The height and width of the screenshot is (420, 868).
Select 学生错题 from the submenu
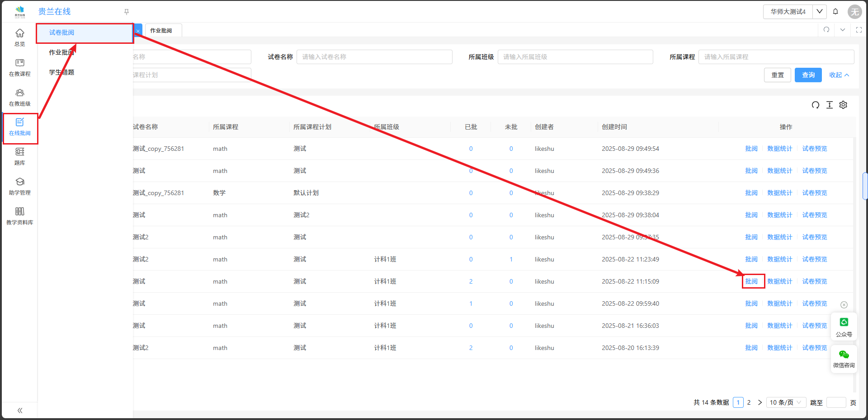61,72
